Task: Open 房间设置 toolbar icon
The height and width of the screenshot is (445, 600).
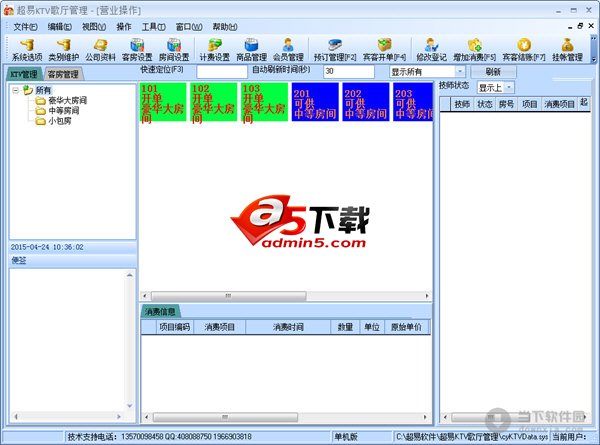Action: [174, 50]
